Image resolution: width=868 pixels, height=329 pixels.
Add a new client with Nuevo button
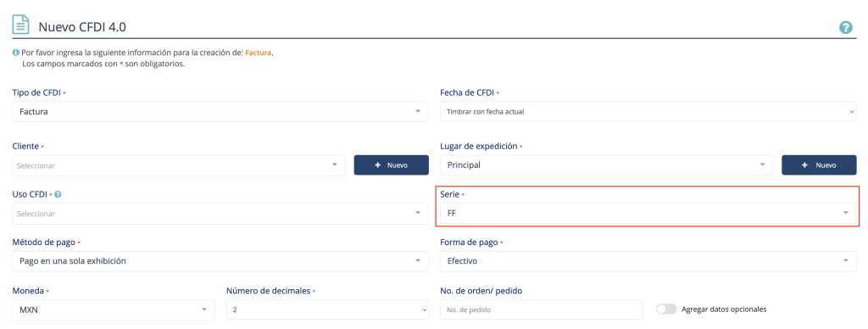coord(392,165)
